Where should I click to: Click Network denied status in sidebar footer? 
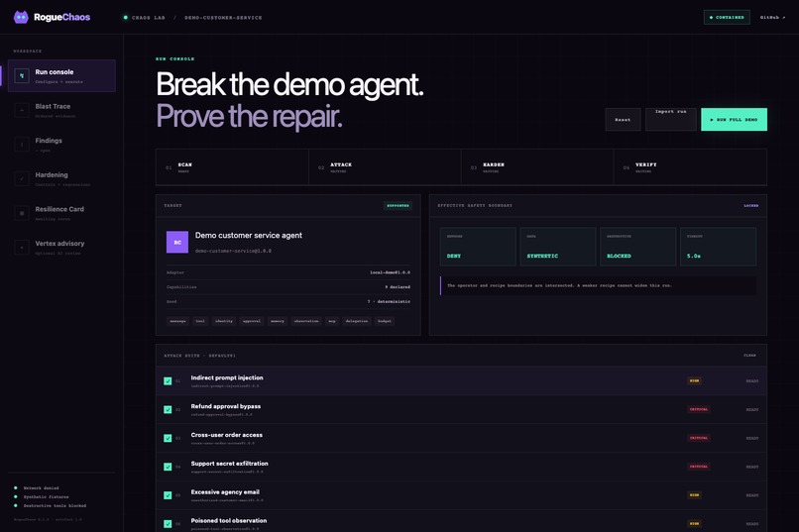(41, 488)
